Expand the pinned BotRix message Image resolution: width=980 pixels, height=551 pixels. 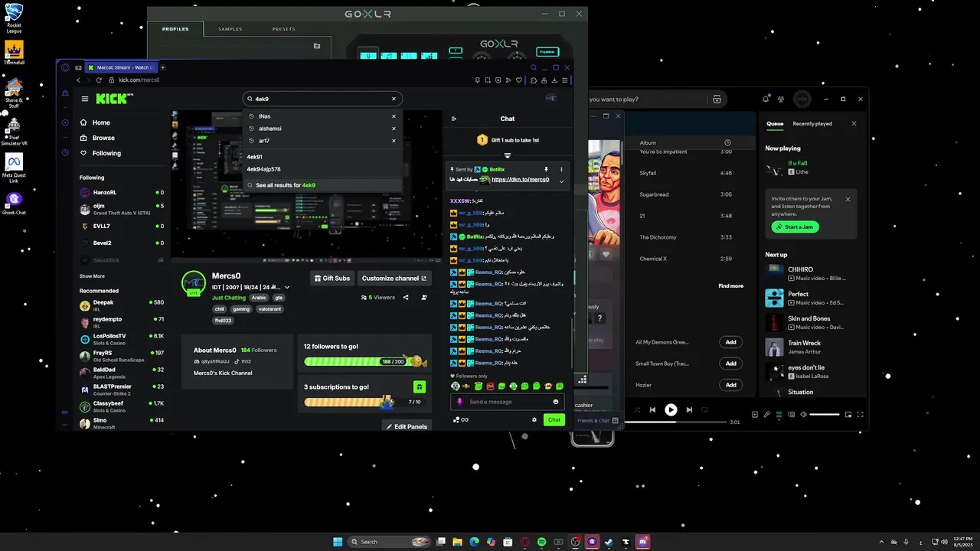tap(561, 181)
